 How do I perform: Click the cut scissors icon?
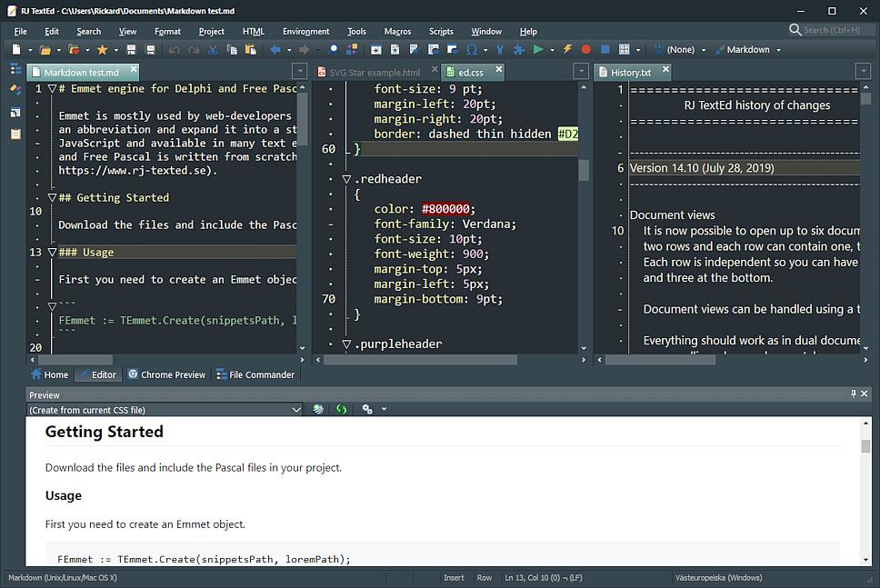[x=212, y=50]
